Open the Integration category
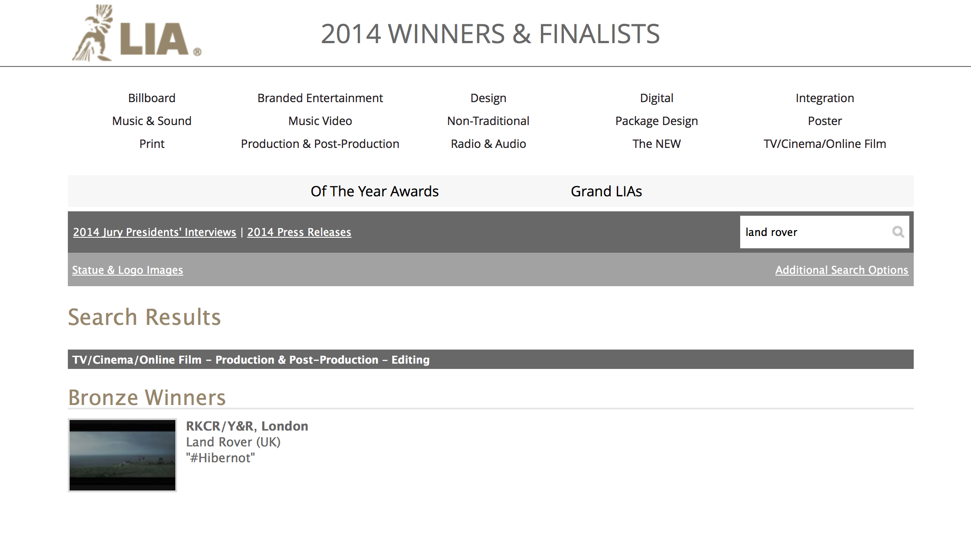971x560 pixels. [x=825, y=98]
